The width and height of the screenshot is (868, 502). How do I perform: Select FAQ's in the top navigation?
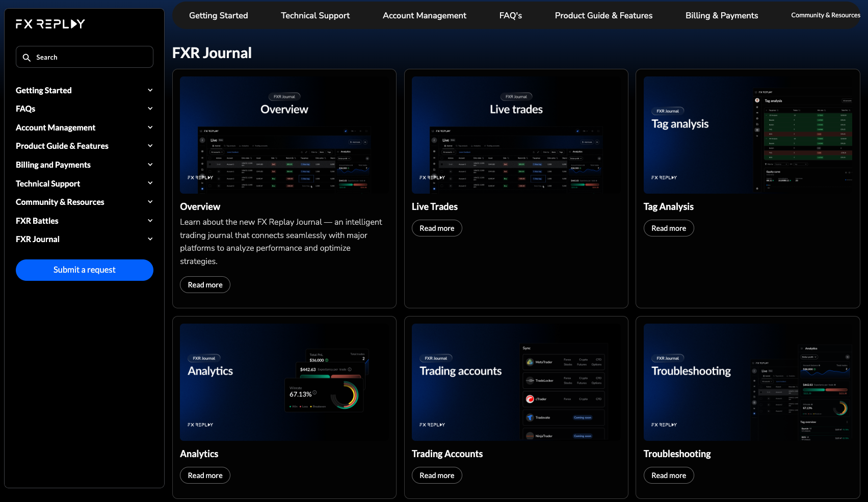[510, 15]
